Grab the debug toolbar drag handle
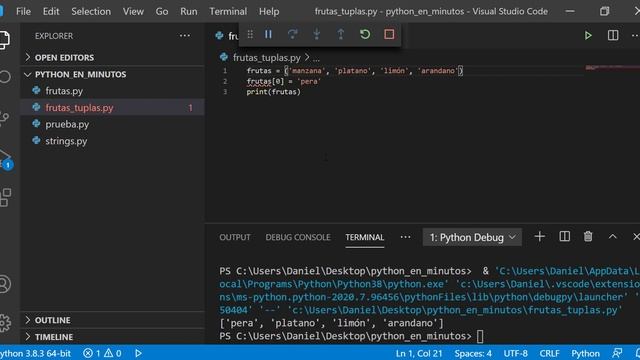 click(250, 34)
